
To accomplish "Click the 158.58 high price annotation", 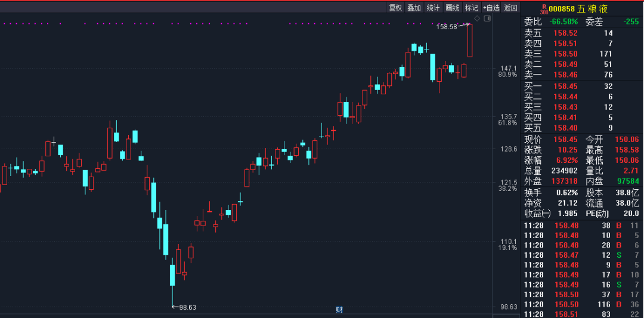I will (x=447, y=27).
